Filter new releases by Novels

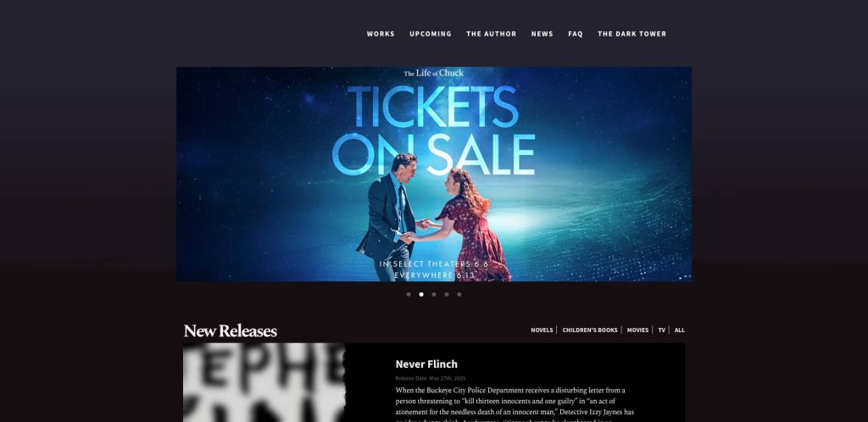[x=542, y=330]
